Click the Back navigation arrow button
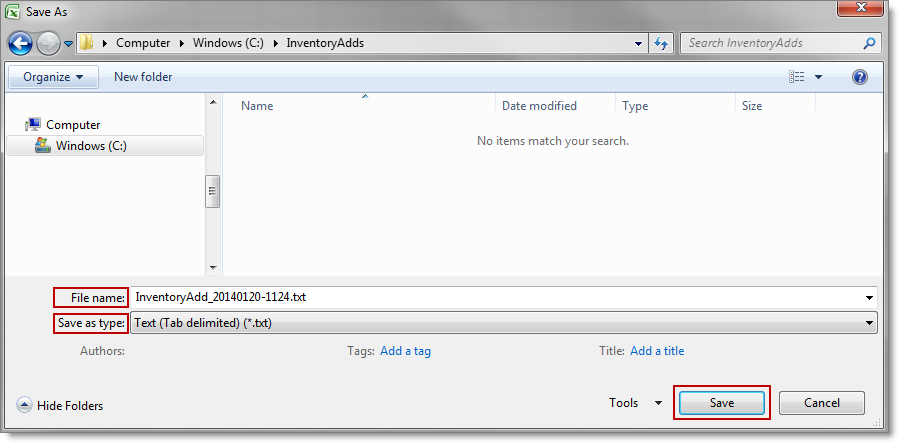Image resolution: width=899 pixels, height=443 pixels. pyautogui.click(x=20, y=43)
